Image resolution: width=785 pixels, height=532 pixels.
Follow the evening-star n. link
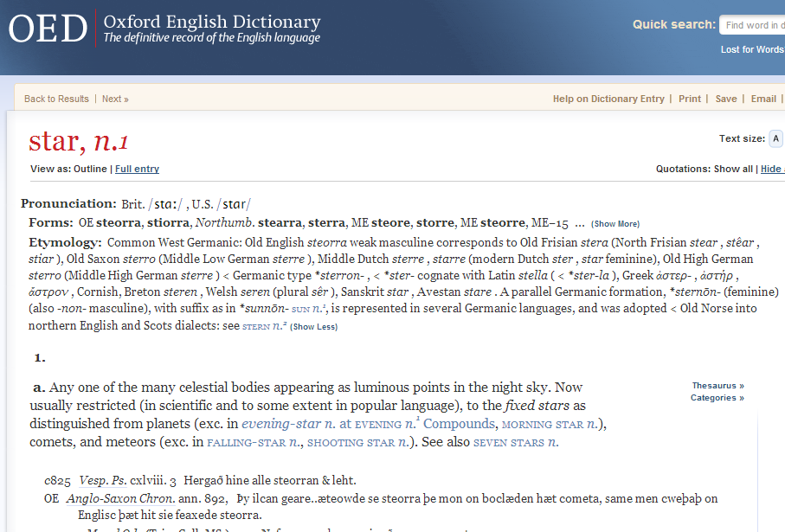coord(288,424)
